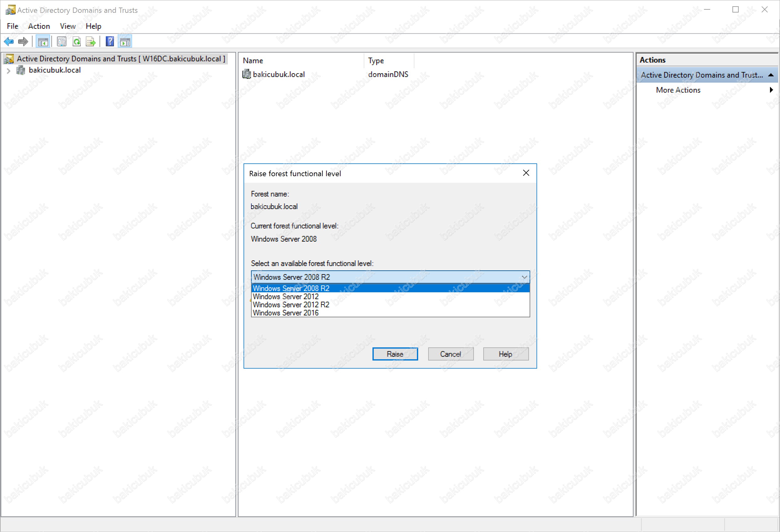Open the Properties toolbar icon
Screen dimensions: 780x532
click(61, 42)
